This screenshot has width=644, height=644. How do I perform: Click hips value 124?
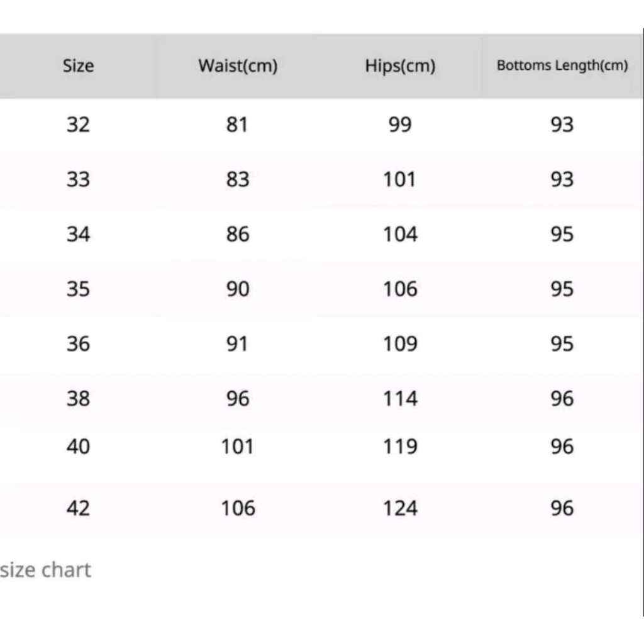pos(400,508)
